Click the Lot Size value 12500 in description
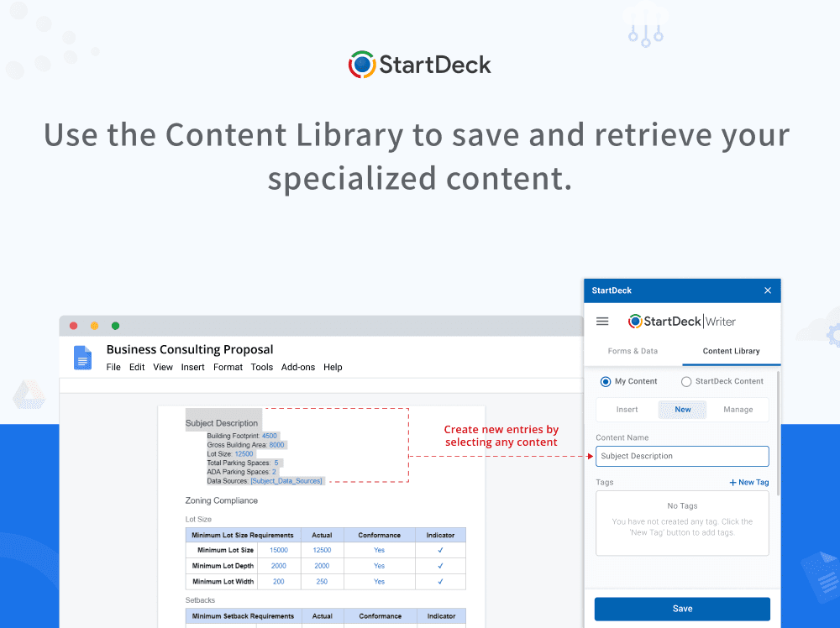840x628 pixels. 244,454
